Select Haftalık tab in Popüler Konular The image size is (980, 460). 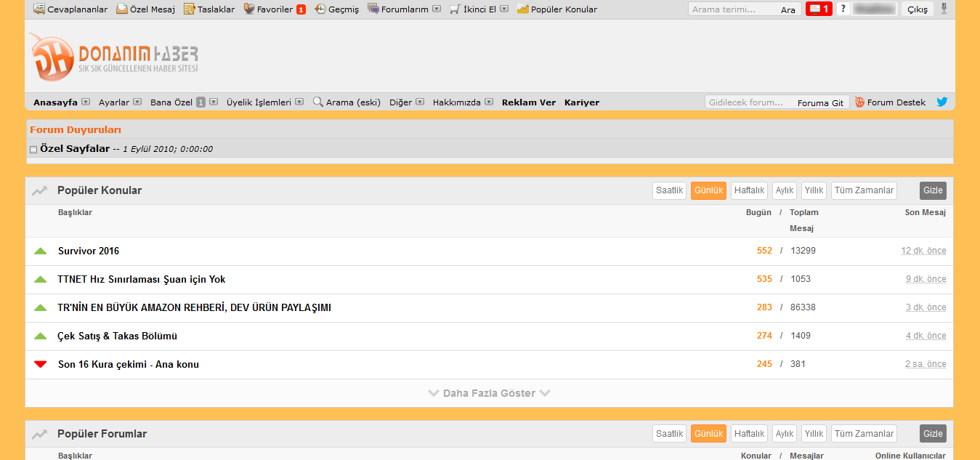(x=749, y=190)
